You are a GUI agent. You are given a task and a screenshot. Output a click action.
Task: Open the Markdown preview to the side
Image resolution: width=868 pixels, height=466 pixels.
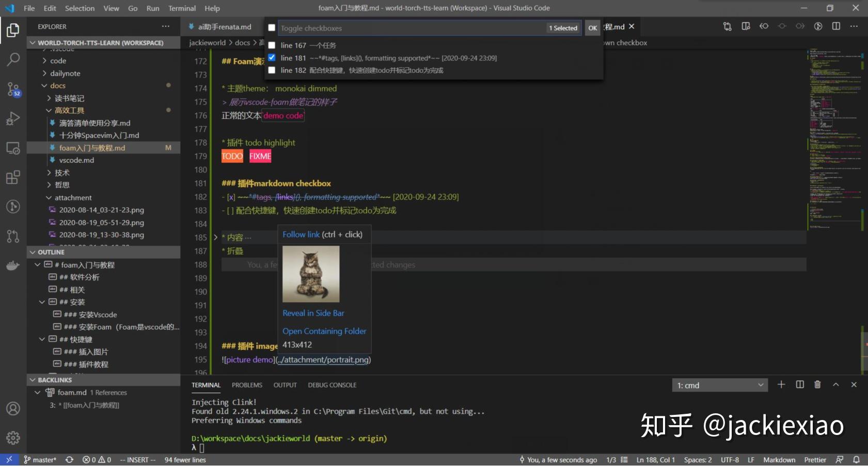746,26
